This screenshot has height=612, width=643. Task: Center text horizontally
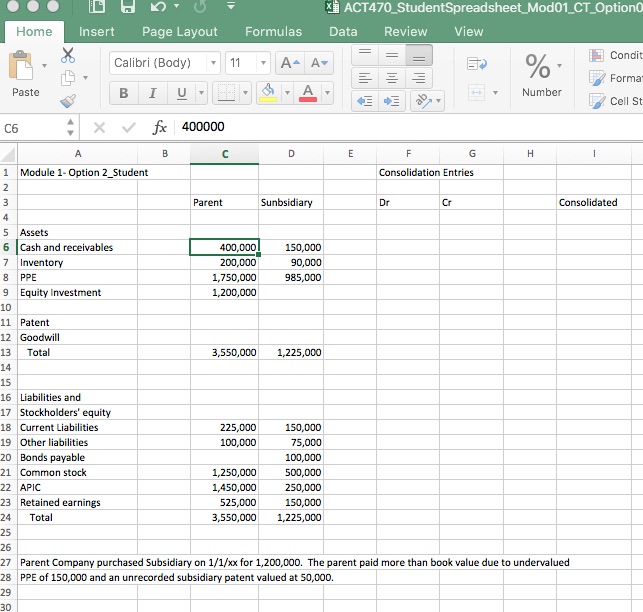[x=392, y=78]
